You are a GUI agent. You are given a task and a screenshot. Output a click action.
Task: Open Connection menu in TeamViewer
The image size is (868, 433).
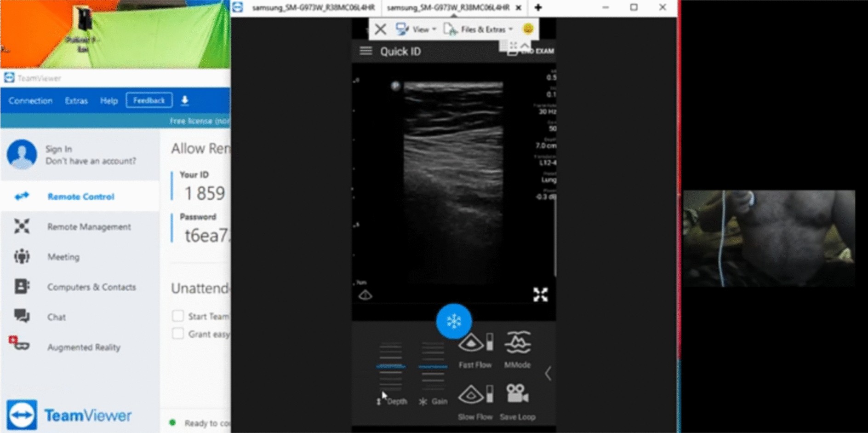(x=30, y=101)
